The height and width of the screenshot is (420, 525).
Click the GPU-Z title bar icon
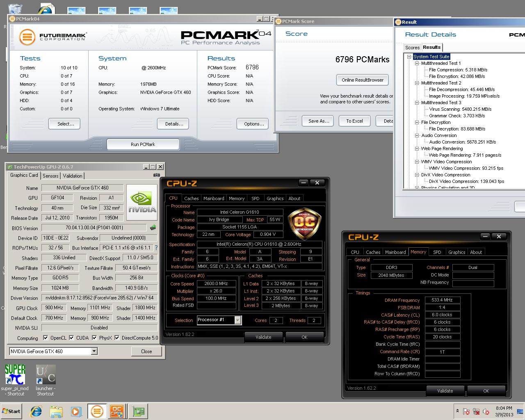[9, 167]
